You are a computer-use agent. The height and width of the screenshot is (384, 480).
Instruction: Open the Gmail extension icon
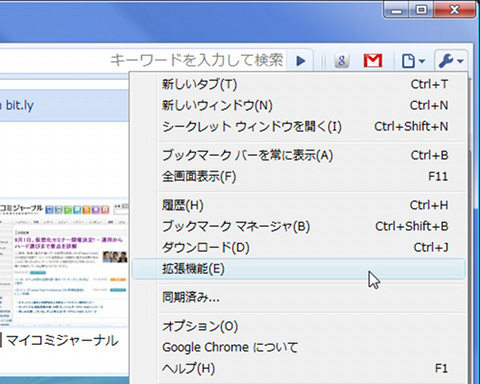[373, 61]
